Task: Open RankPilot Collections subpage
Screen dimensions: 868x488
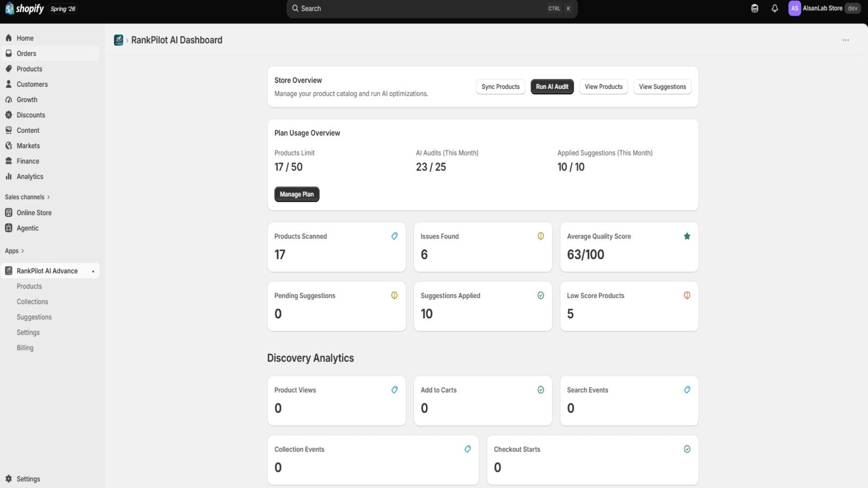Action: [x=33, y=301]
